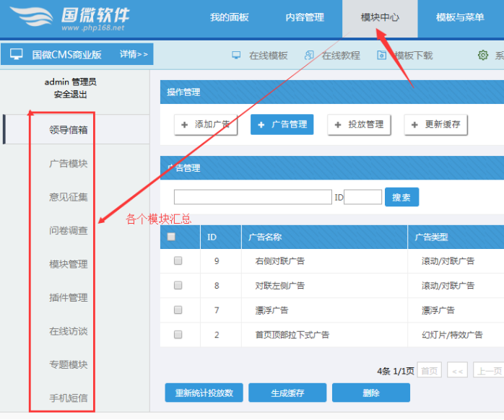The image size is (504, 420).
Task: Switch to the 内容管理 tab
Action: coord(305,17)
